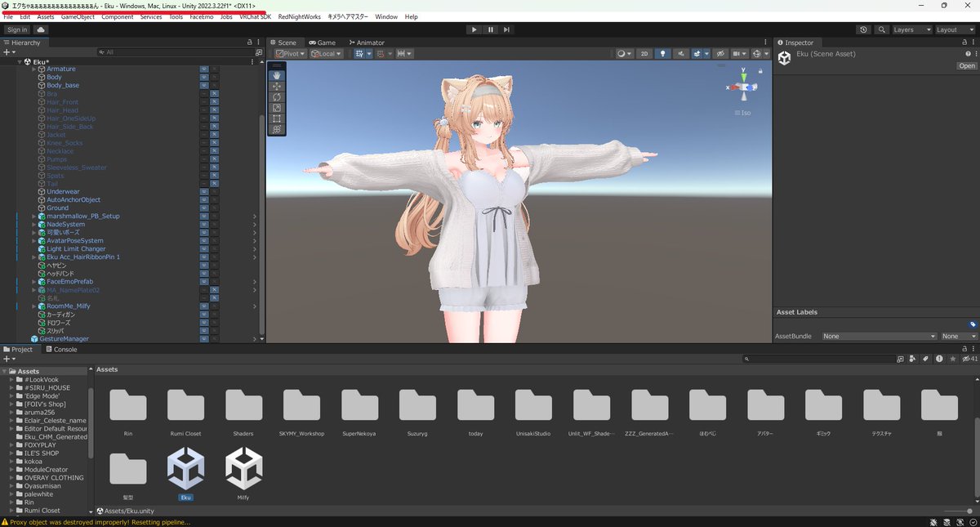Open the Undo History icon
This screenshot has height=527, width=980.
click(x=864, y=29)
